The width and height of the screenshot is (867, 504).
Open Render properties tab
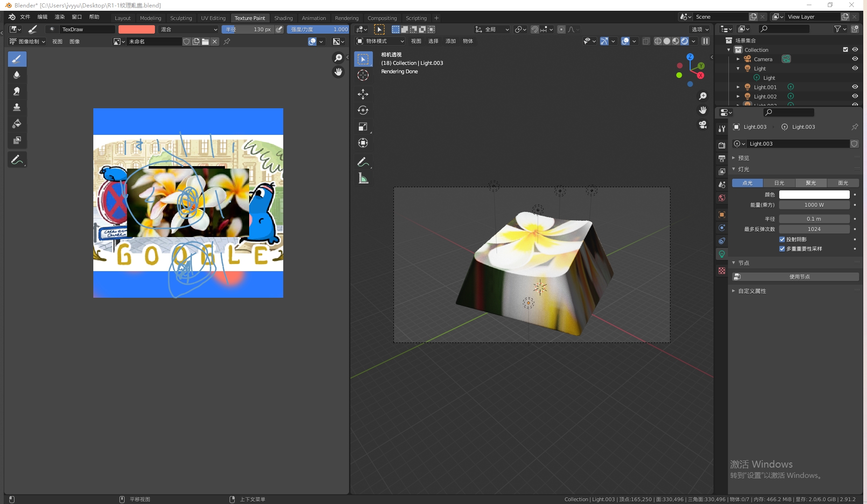click(722, 145)
